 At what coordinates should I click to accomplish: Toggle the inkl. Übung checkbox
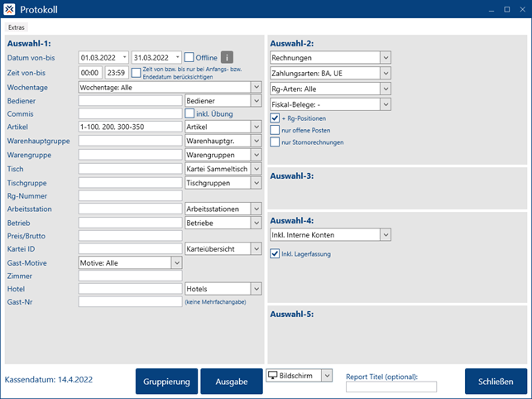click(x=189, y=113)
